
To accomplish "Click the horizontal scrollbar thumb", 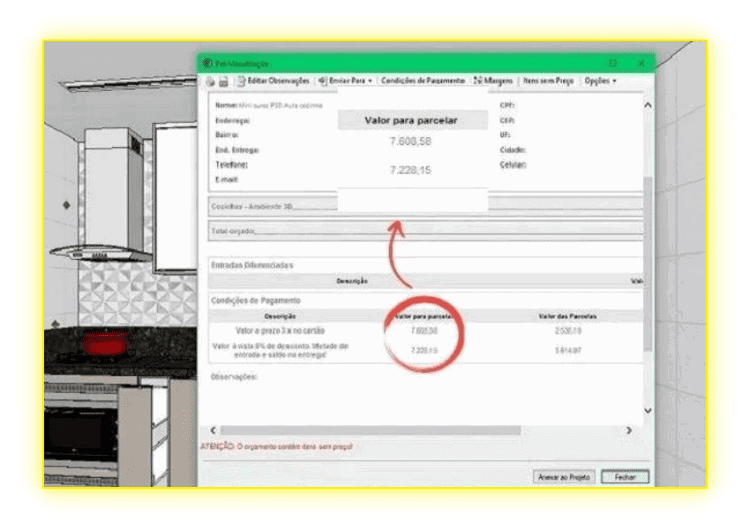I will click(370, 430).
